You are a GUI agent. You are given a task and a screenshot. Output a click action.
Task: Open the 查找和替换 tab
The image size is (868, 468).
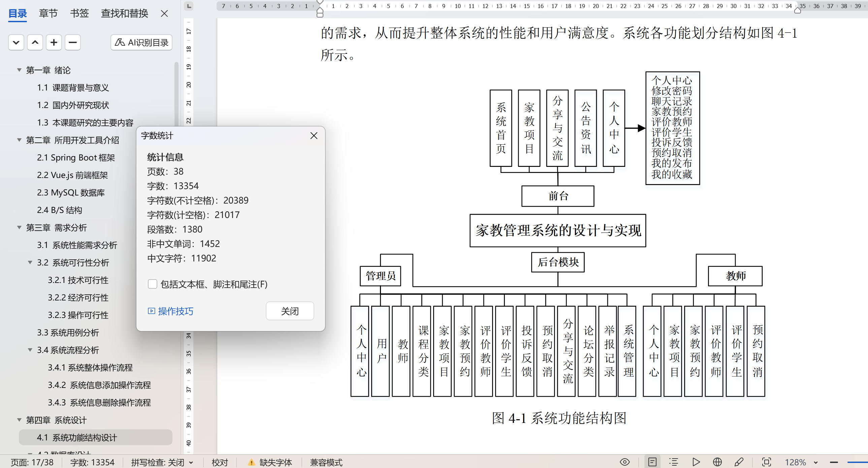[124, 13]
